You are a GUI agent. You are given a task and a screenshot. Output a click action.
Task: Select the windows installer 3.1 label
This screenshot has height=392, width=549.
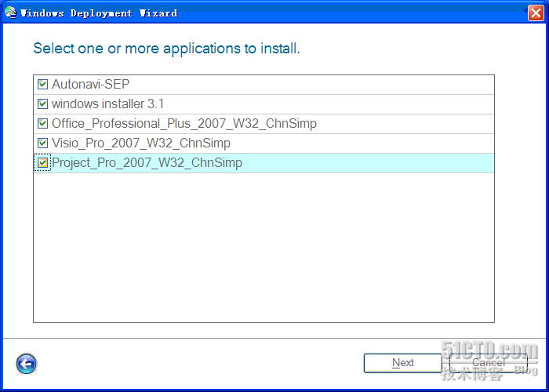[108, 104]
